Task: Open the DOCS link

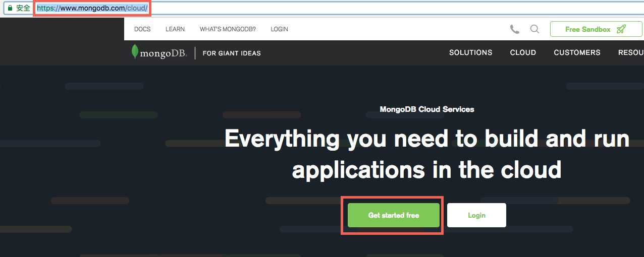Action: [x=142, y=29]
